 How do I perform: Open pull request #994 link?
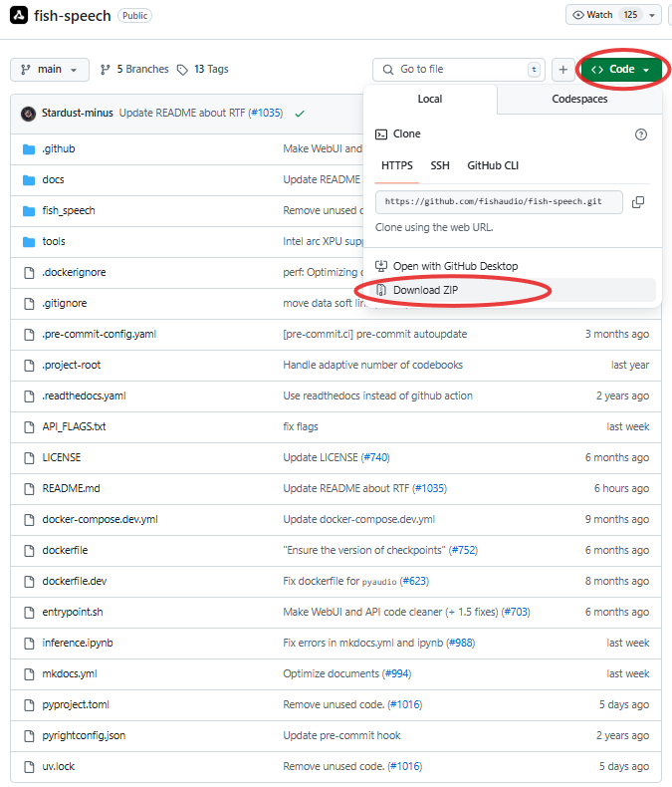click(x=396, y=674)
